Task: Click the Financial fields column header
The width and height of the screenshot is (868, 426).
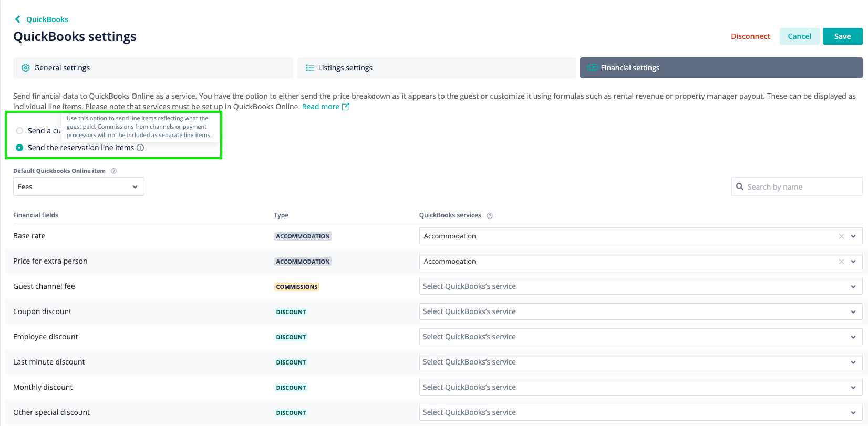Action: pyautogui.click(x=36, y=215)
